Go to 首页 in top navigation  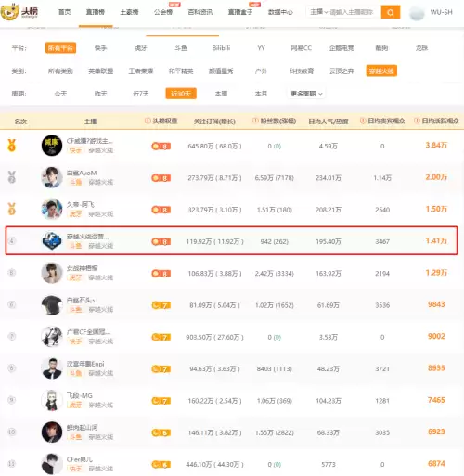click(65, 12)
